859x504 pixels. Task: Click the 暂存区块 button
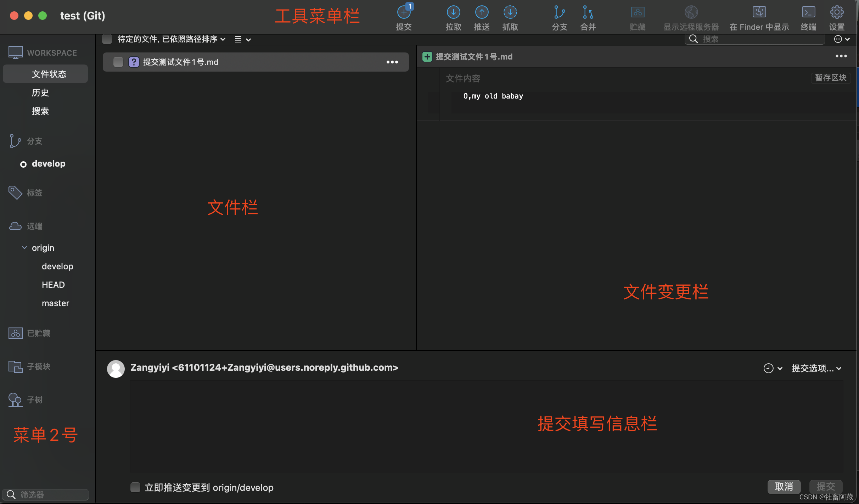click(x=830, y=78)
